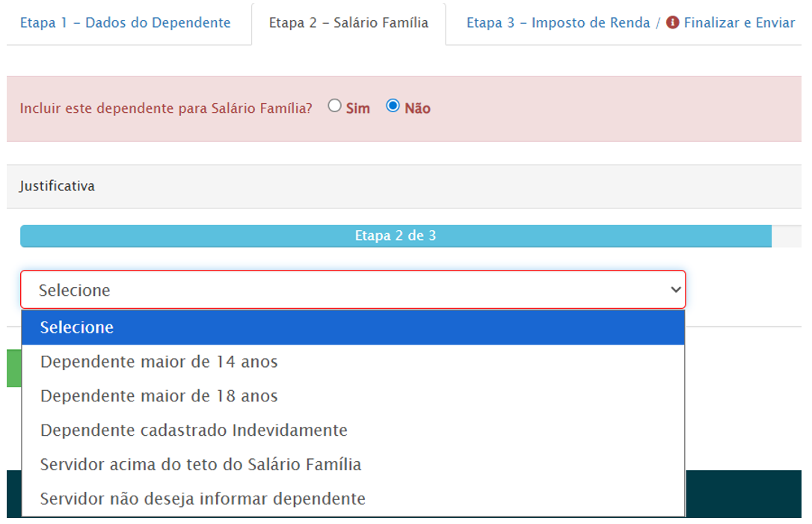This screenshot has width=812, height=524.
Task: Pick Dependente maior de 14 anos
Action: 159,362
